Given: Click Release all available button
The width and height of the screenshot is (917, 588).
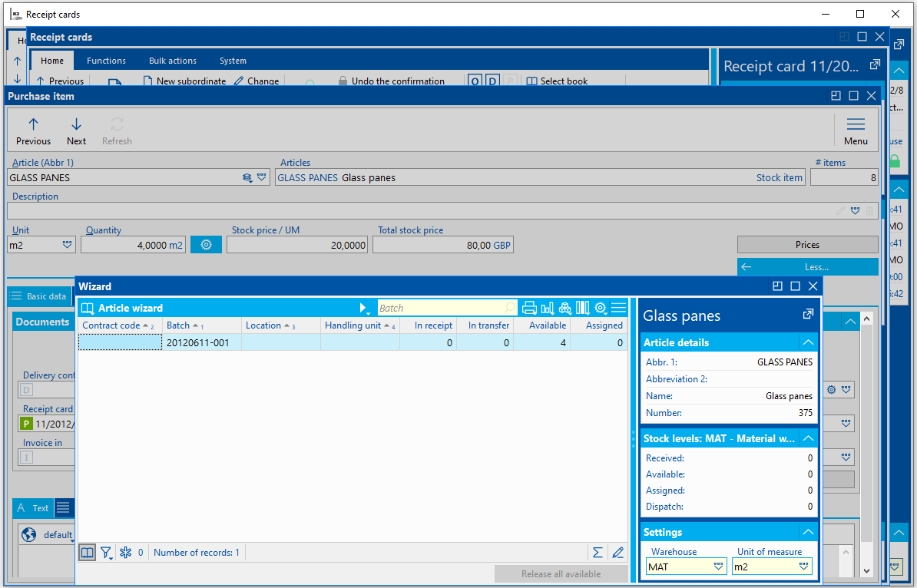Looking at the screenshot, I should click(x=561, y=574).
